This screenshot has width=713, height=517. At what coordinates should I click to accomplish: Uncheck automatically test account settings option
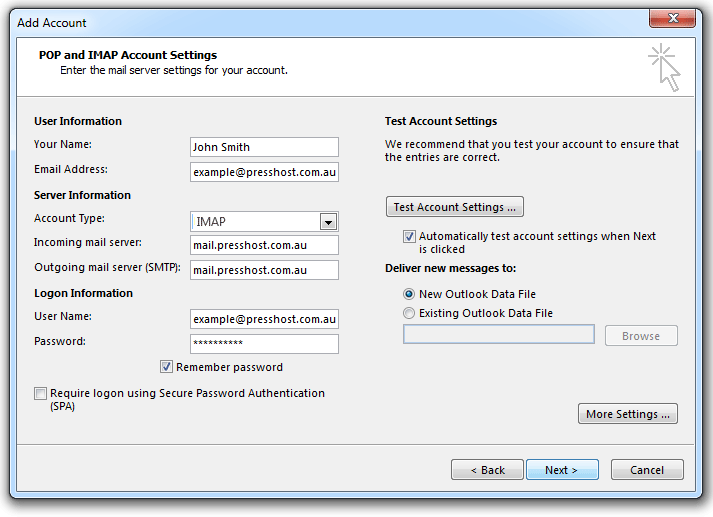409,236
